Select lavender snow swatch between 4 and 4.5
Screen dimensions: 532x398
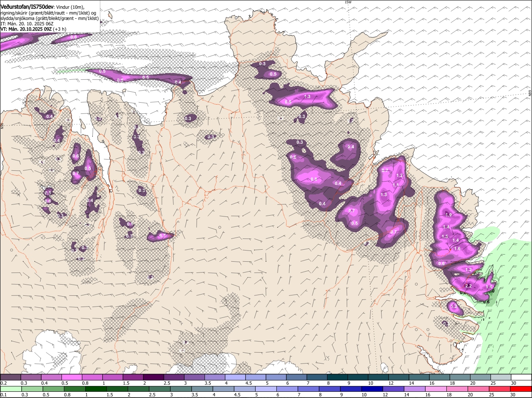235,377
